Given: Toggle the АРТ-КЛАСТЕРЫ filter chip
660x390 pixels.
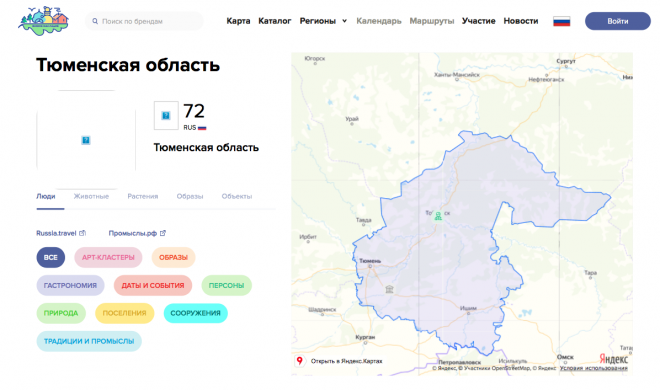Looking at the screenshot, I should [108, 257].
